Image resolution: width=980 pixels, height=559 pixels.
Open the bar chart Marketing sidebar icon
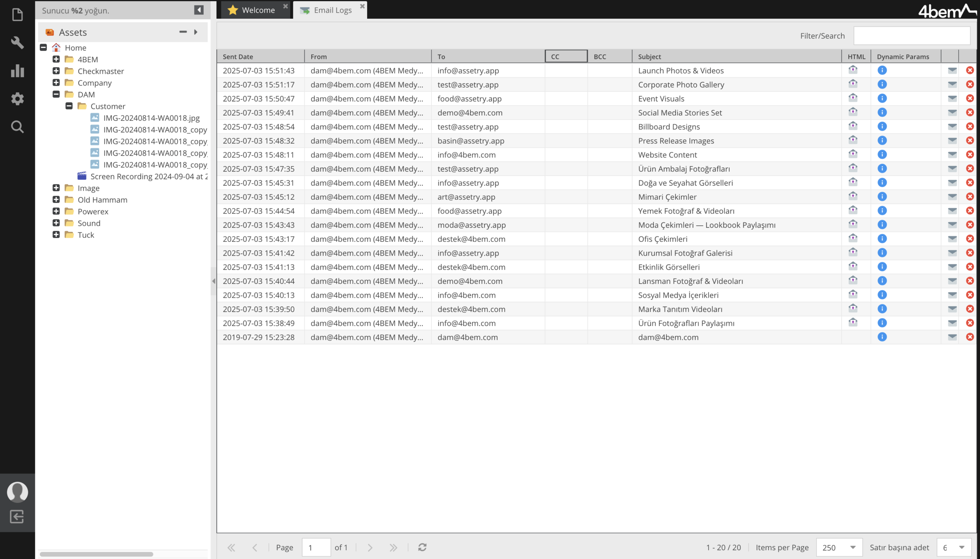point(17,71)
